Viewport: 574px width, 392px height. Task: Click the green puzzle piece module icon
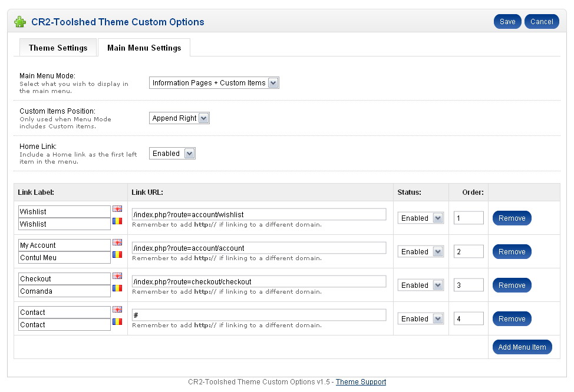pos(20,22)
